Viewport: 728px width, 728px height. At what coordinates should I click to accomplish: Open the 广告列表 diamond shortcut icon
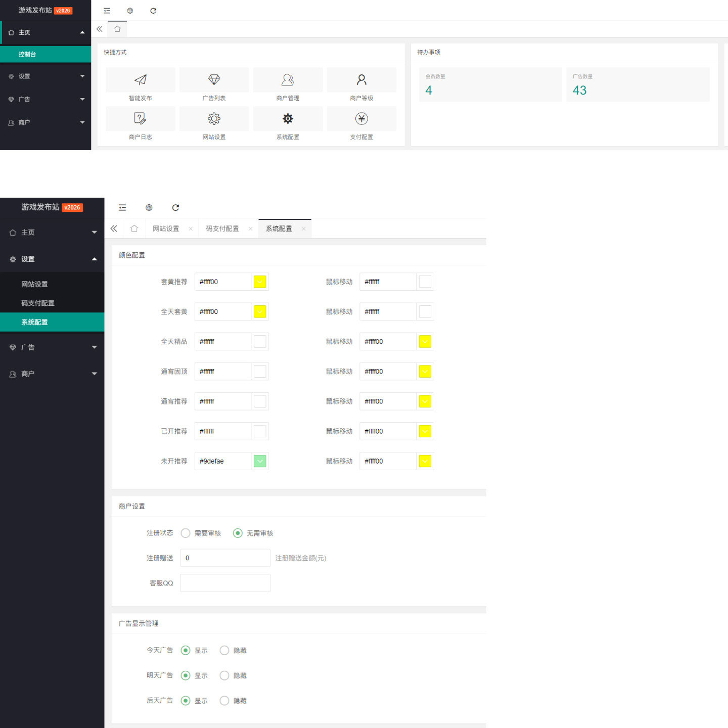[214, 80]
